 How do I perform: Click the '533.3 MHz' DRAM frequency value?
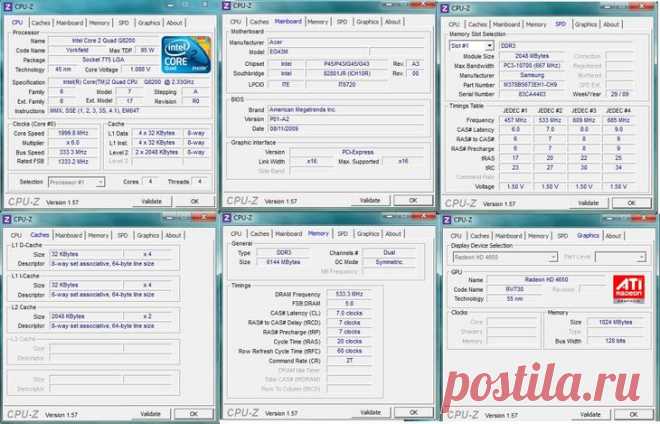coord(349,294)
